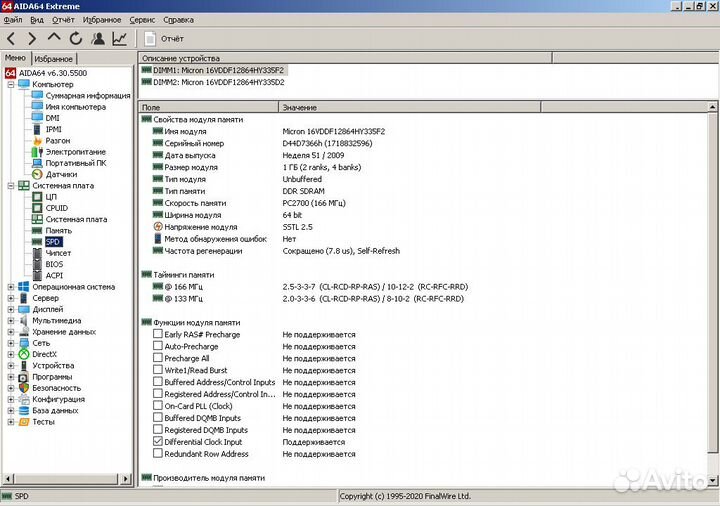Click the Описание устройства column header

coord(345,58)
